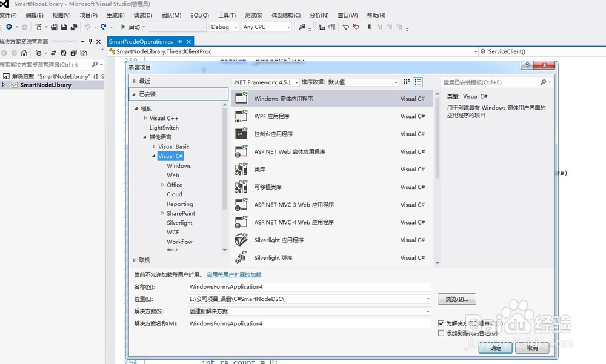Open the 工具(T) menu
606x364 pixels.
(227, 16)
